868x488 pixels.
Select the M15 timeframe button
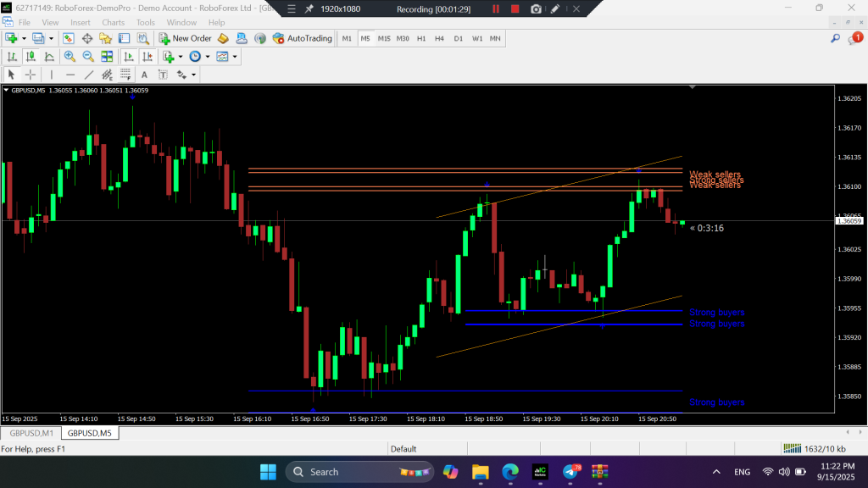click(x=384, y=38)
